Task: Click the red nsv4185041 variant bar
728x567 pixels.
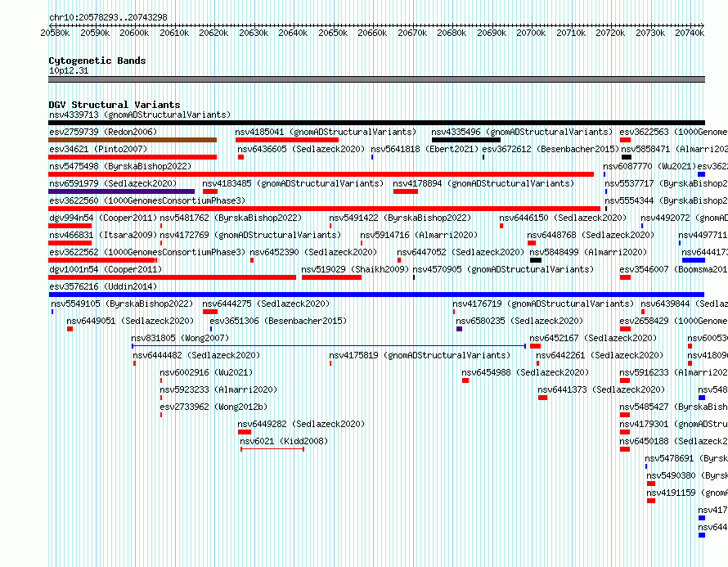Action: [287, 140]
